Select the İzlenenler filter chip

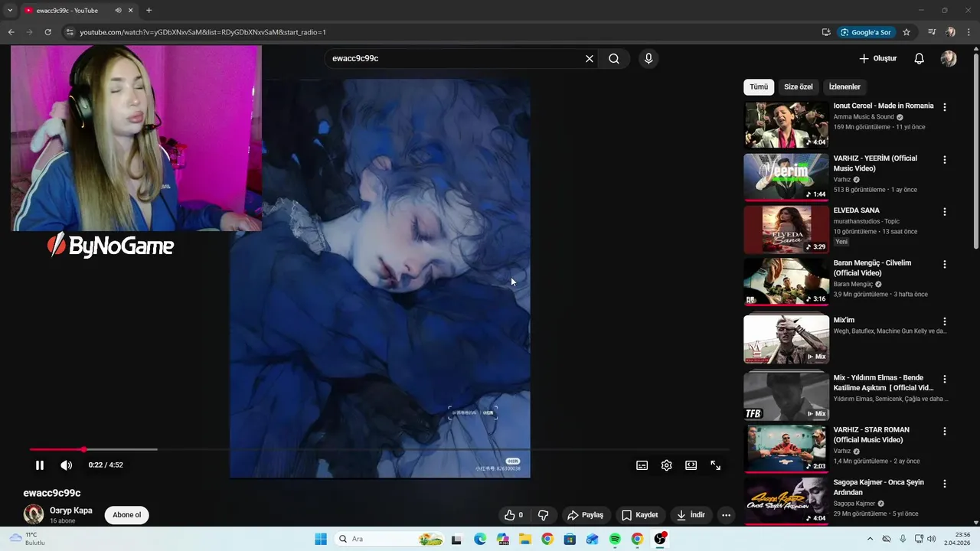(x=844, y=86)
